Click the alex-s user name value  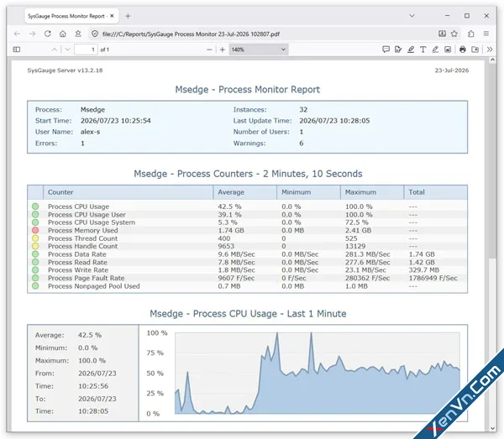pyautogui.click(x=91, y=132)
